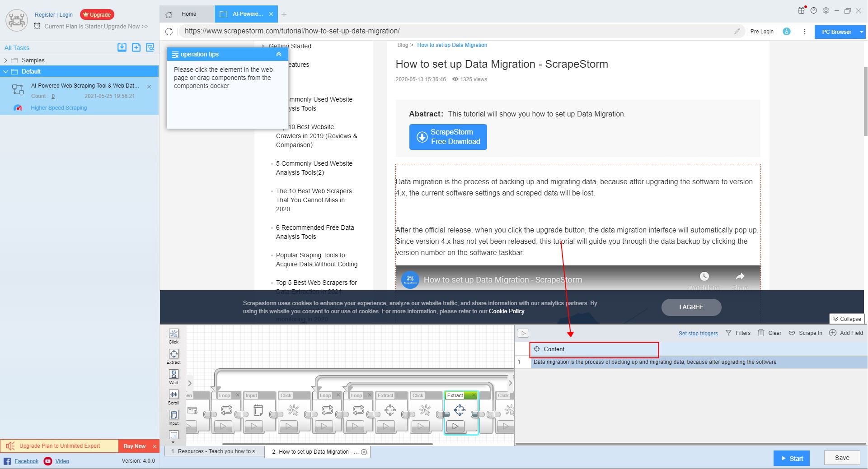Collapse the Default folder
The height and width of the screenshot is (469, 868).
click(5, 71)
